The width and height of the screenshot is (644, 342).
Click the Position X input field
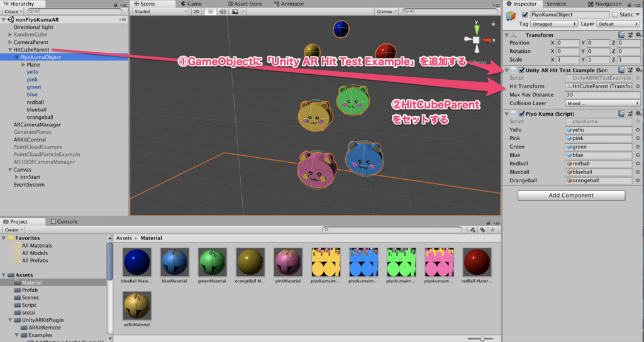click(568, 43)
